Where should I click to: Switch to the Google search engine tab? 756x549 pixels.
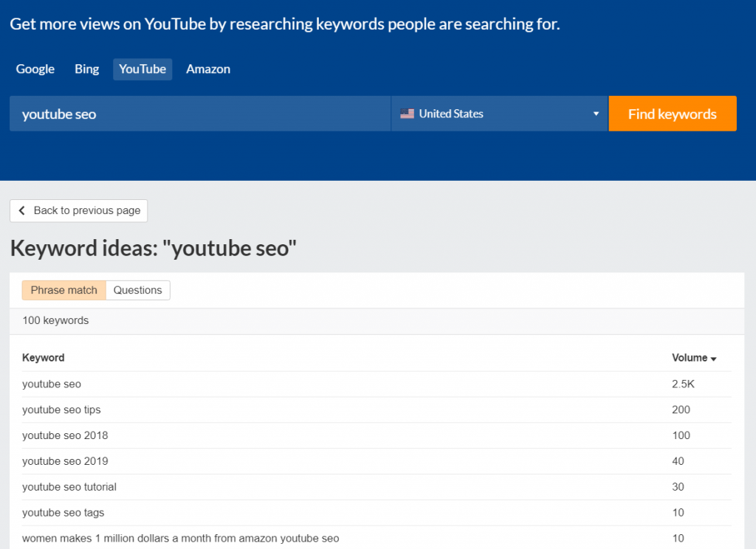pos(35,69)
